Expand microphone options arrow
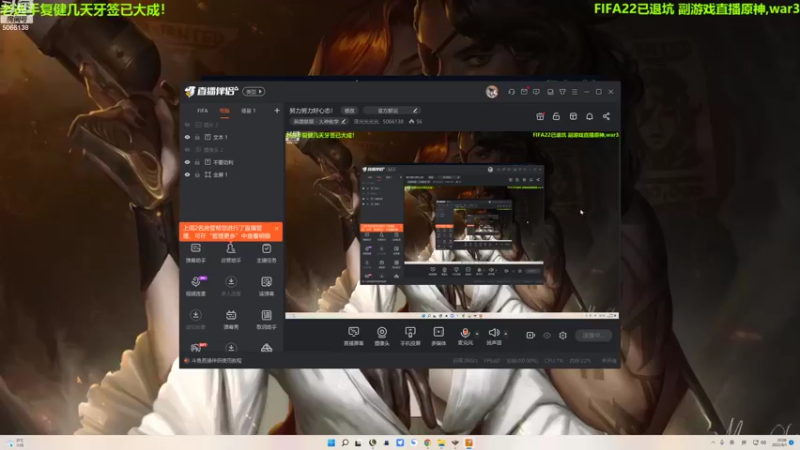 click(477, 334)
